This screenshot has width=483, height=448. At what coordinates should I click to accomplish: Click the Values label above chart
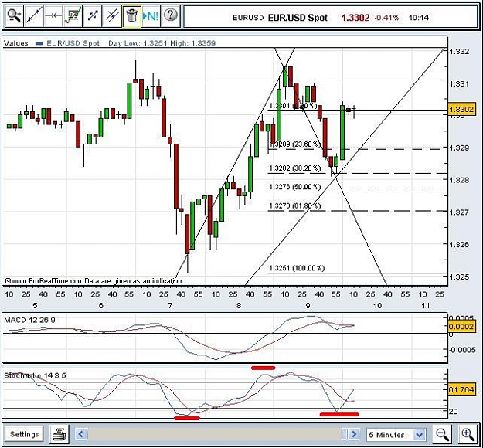coord(16,43)
